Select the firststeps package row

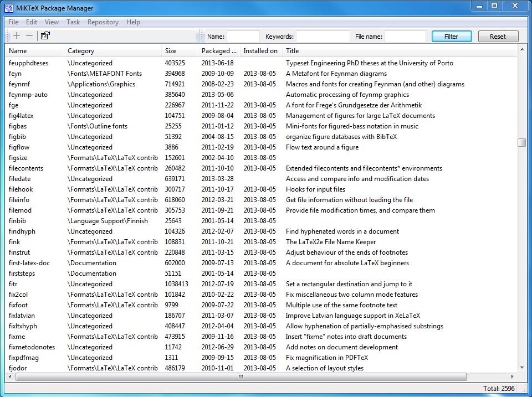pos(261,274)
